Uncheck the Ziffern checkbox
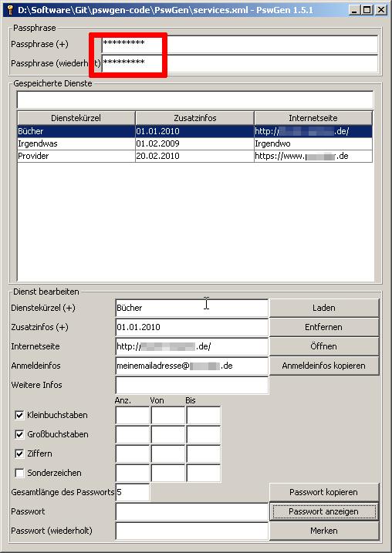392x553 pixels. coord(19,454)
